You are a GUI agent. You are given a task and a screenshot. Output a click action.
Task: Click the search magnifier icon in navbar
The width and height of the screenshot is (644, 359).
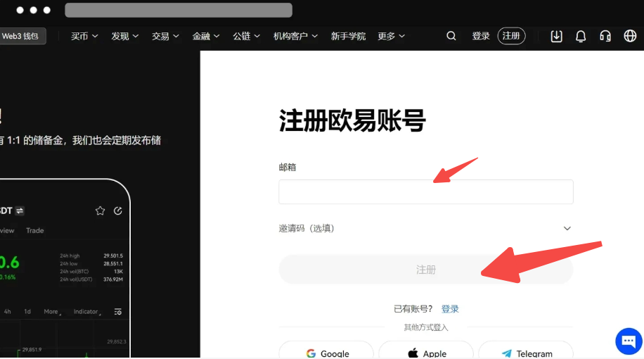coord(451,36)
